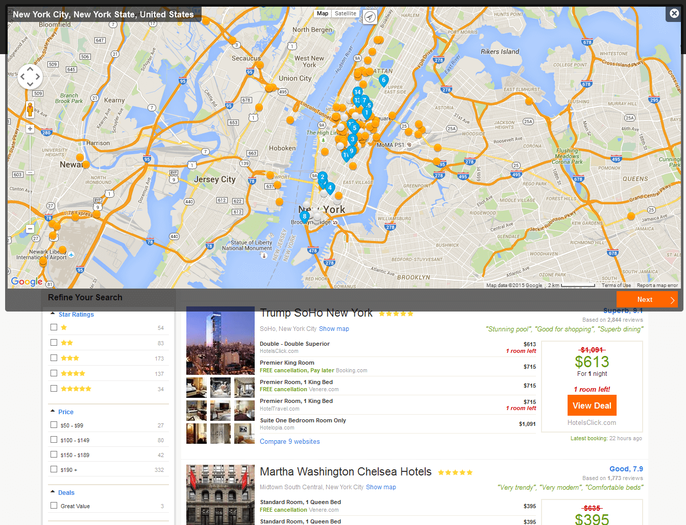
Task: Click the Google logo on the map
Action: click(x=26, y=281)
